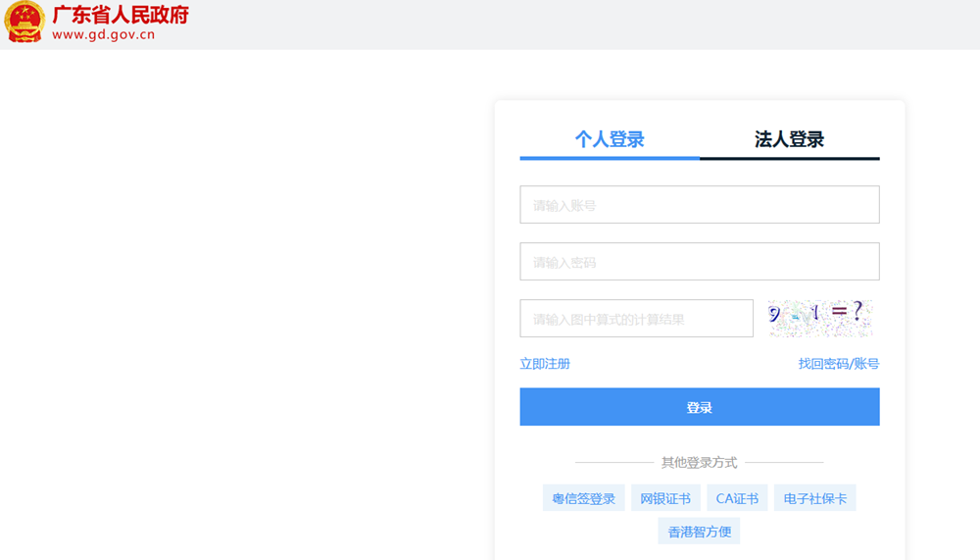Click the national emblem logo

point(24,23)
